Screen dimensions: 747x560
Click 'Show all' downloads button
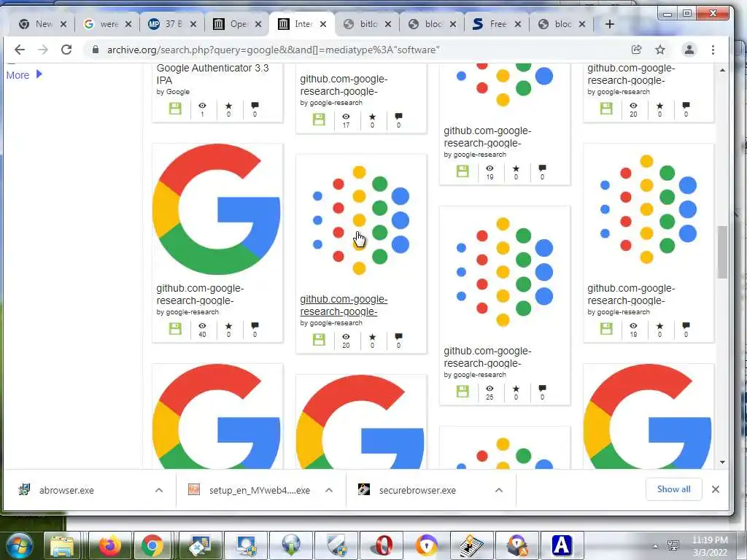coord(673,489)
